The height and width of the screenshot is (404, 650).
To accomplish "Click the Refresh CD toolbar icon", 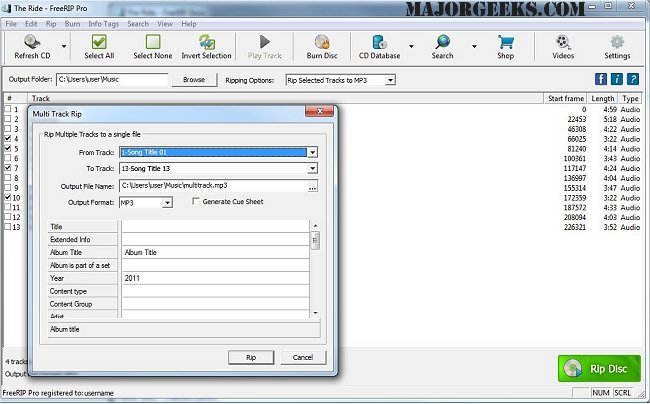I will pos(32,42).
